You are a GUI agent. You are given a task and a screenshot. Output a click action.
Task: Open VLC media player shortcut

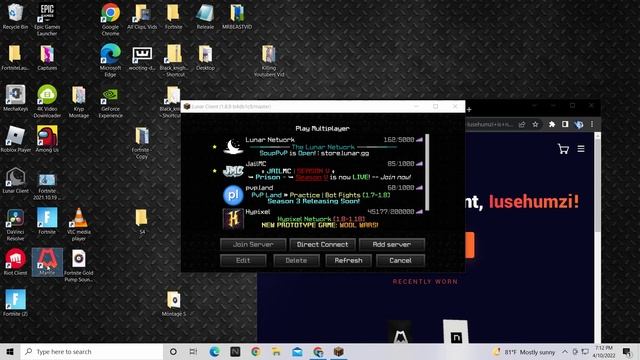(79, 224)
